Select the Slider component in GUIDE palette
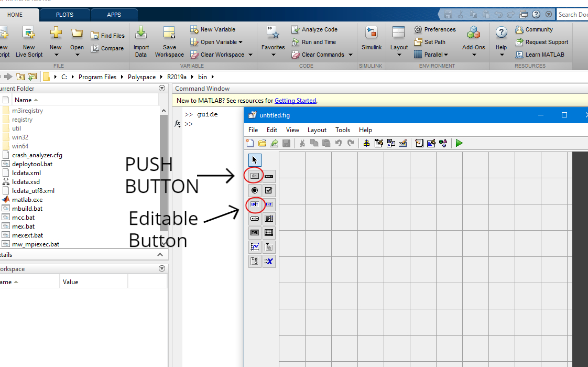 pos(269,176)
